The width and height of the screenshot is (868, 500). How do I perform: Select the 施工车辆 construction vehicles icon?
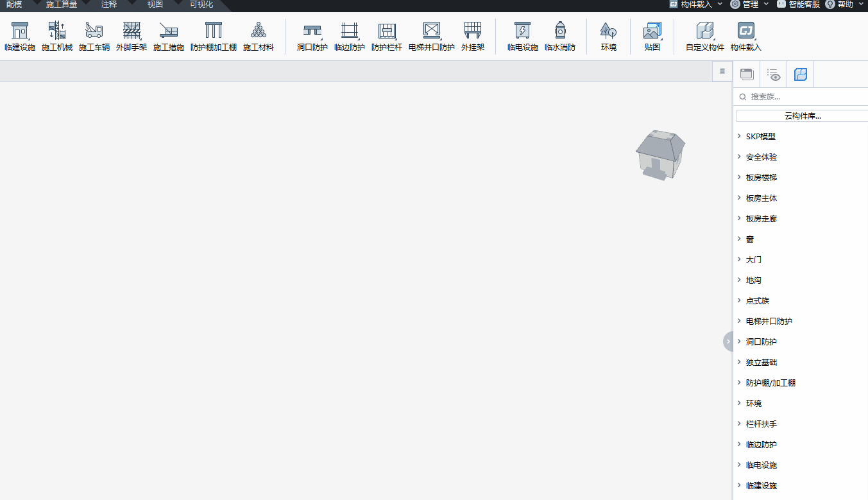coord(94,37)
